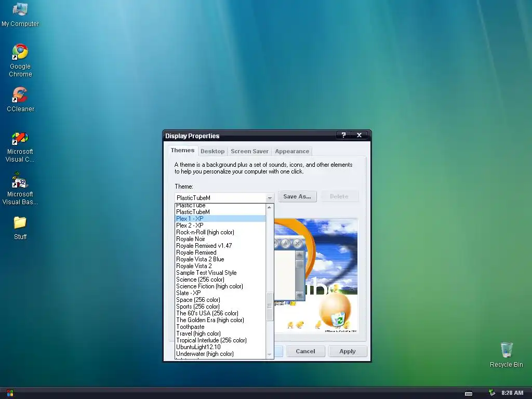Viewport: 532px width, 399px height.
Task: Open the Stuff folder on desktop
Action: [x=20, y=228]
